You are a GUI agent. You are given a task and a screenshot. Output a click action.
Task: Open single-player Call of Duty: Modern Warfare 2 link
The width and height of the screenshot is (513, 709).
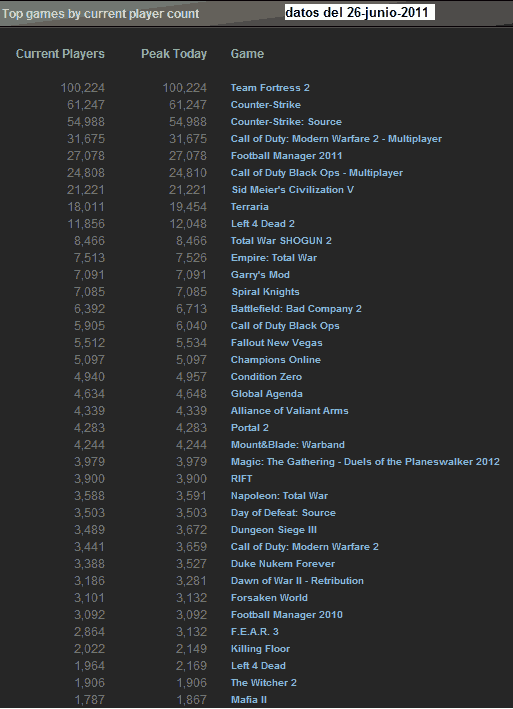305,547
